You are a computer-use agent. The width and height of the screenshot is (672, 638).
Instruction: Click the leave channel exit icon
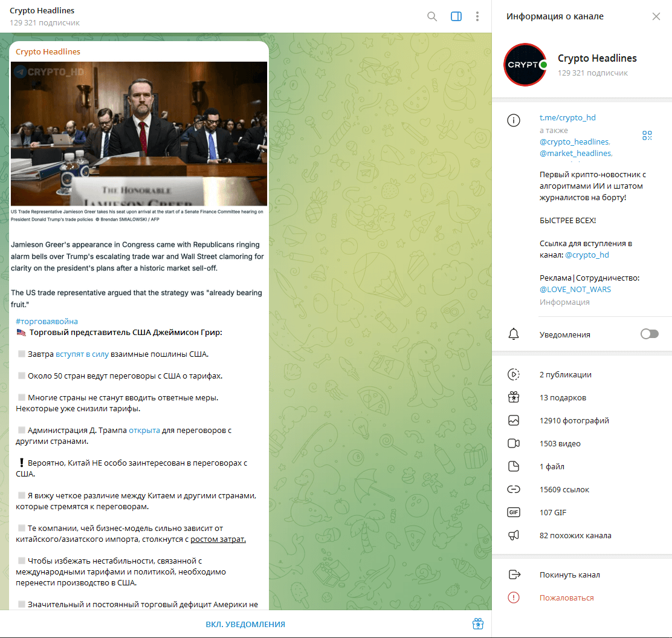(x=514, y=575)
